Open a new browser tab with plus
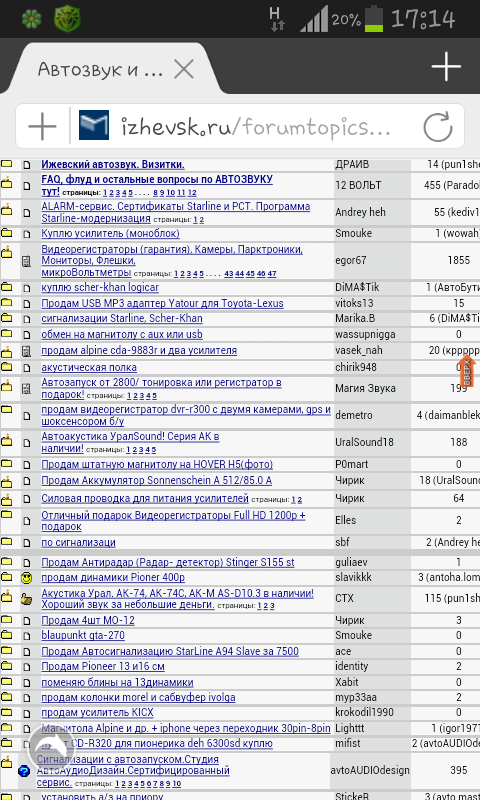 pos(446,66)
